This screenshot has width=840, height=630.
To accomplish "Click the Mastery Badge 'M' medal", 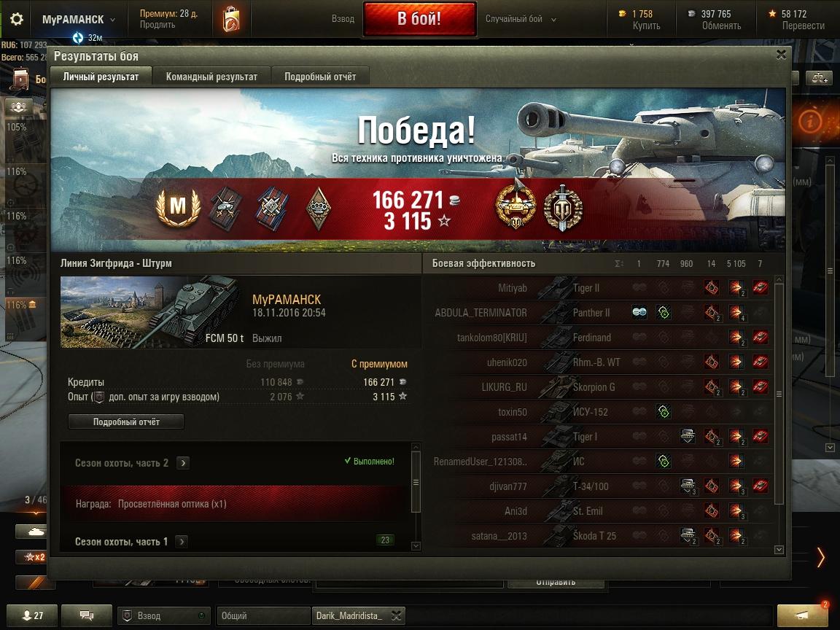I will click(178, 207).
